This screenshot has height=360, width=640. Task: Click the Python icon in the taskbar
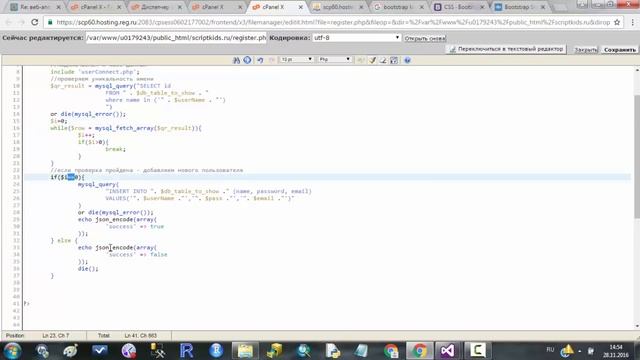(333, 351)
